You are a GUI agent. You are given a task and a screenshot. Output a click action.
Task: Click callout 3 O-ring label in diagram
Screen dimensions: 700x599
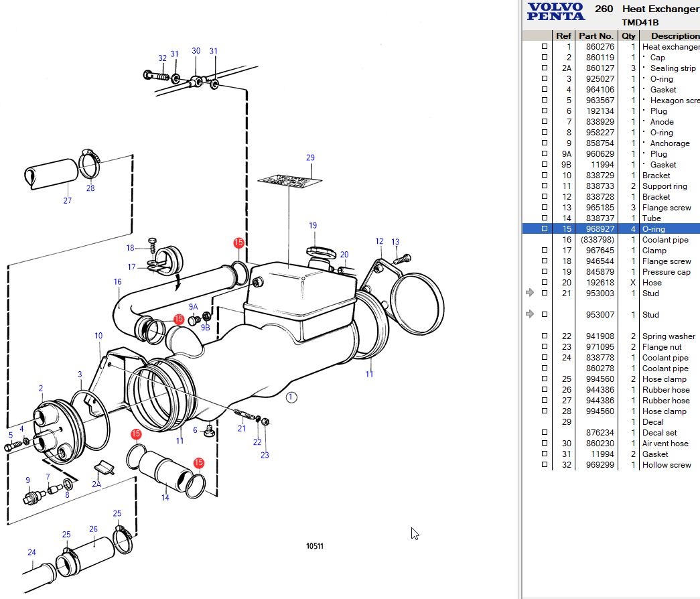click(80, 375)
